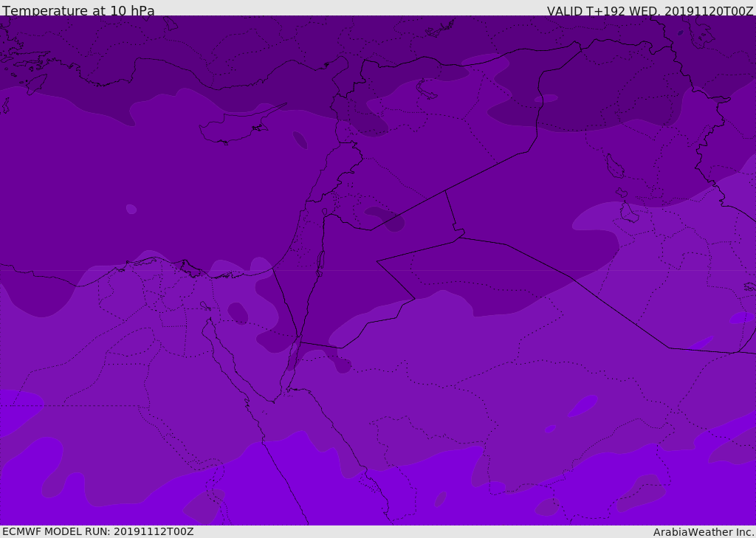Image resolution: width=756 pixels, height=538 pixels.
Task: Click the 'VALID T+192 WED. 20191120T00Z' label
Action: point(650,11)
